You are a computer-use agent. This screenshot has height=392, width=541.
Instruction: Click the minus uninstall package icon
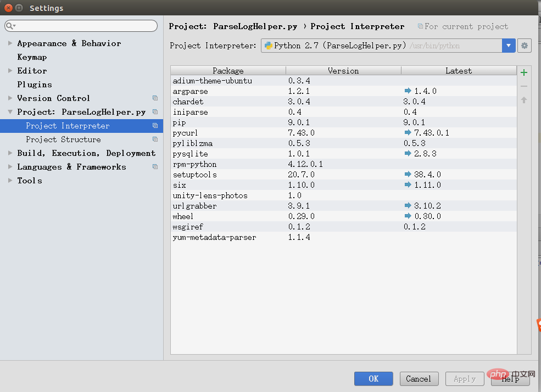click(x=524, y=86)
